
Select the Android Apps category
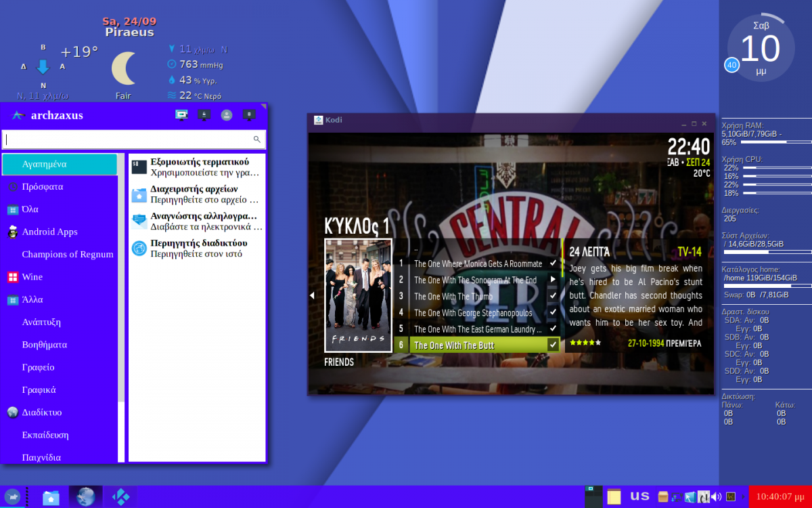pos(49,232)
